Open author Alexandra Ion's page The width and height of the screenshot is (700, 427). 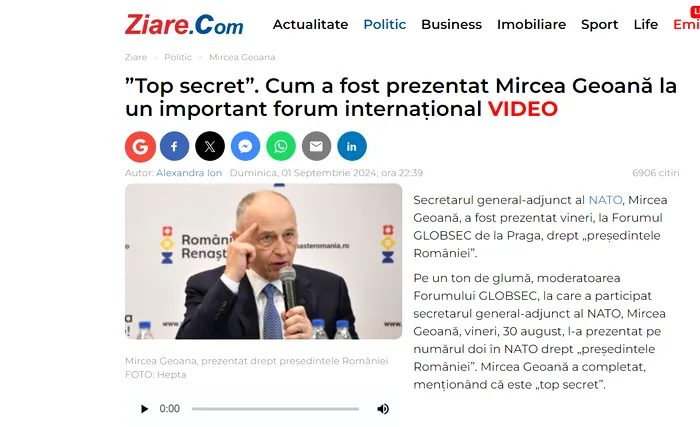tap(189, 173)
